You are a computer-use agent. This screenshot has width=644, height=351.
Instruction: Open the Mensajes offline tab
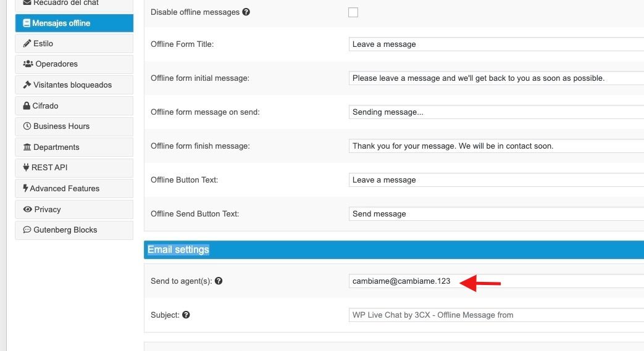74,23
